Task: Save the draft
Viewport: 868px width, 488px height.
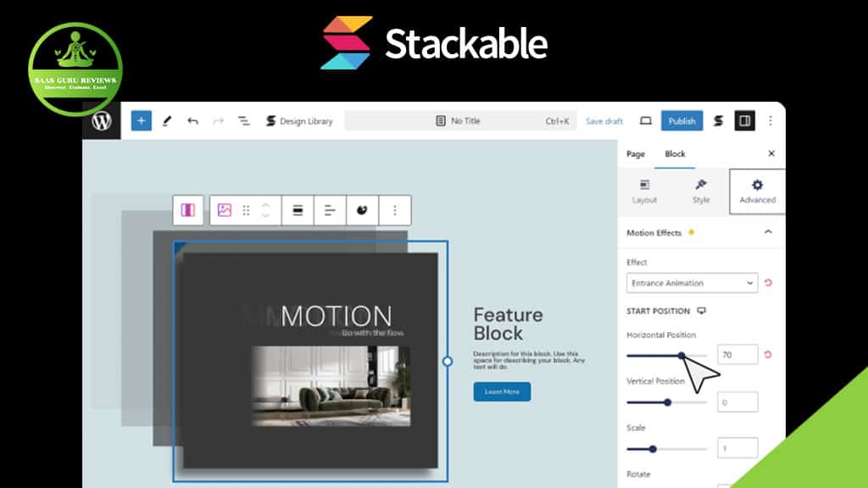Action: [x=604, y=120]
